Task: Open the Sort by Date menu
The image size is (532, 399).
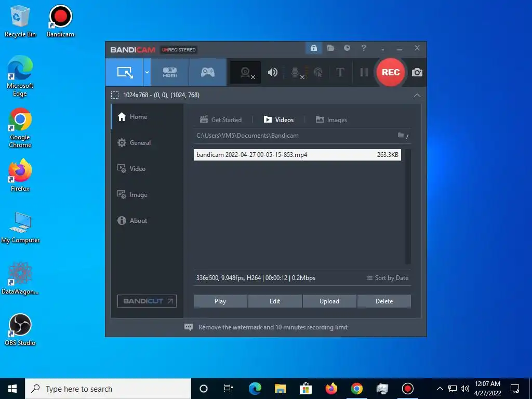Action: (x=388, y=278)
